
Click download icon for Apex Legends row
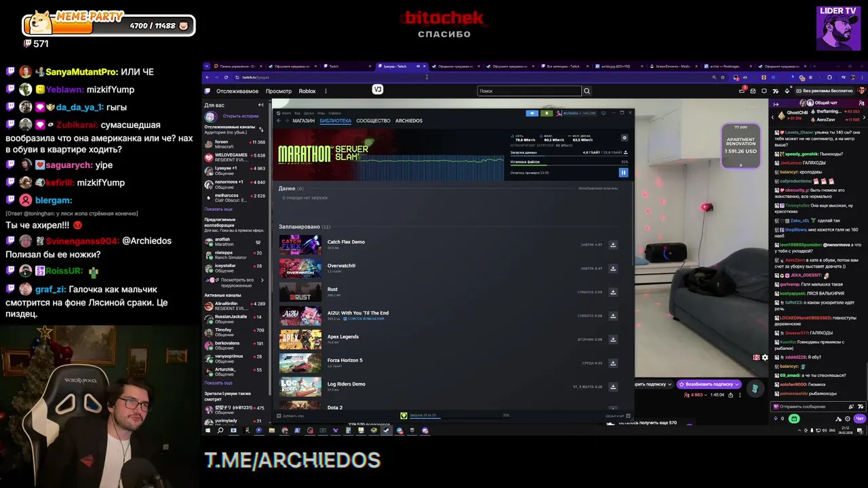613,340
